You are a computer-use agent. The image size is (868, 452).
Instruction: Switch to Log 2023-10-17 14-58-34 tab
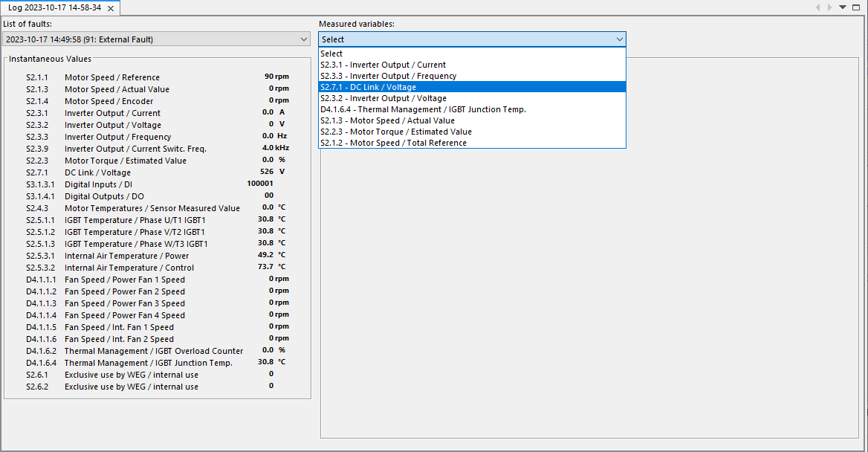tap(54, 8)
